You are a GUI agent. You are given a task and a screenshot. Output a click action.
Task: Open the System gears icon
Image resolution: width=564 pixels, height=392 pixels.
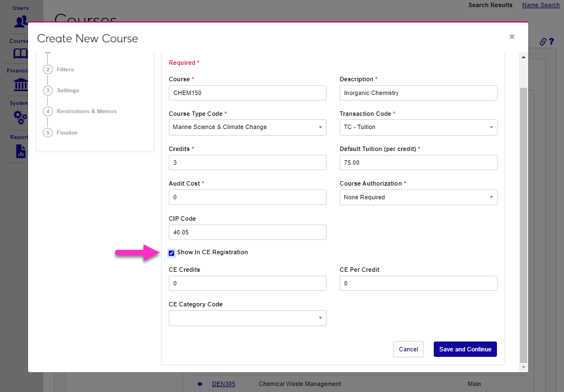click(20, 116)
